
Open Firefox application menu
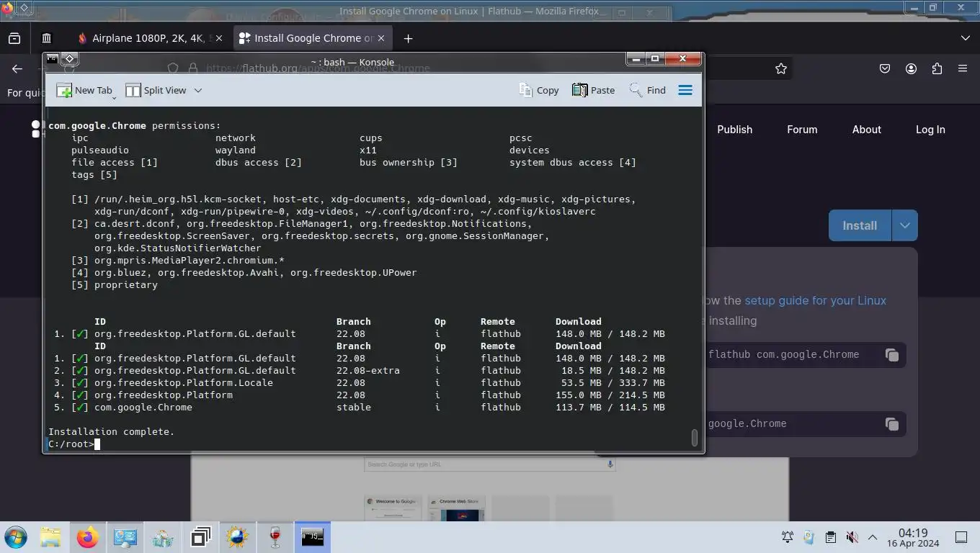(963, 68)
